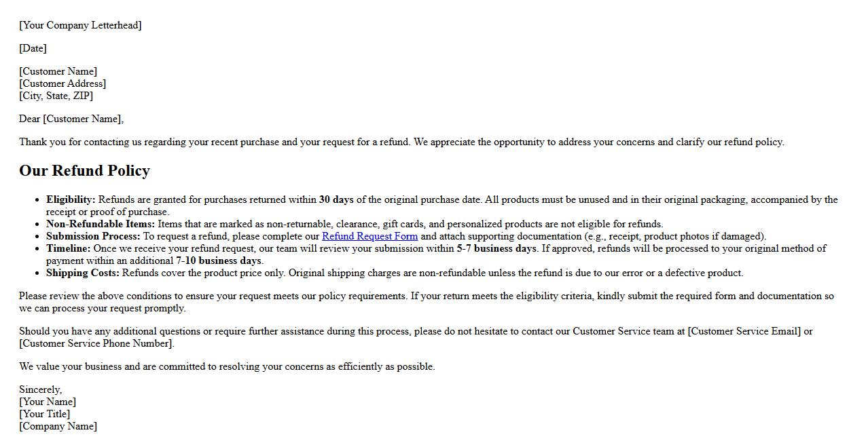Click the "Our Refund Policy" heading
The image size is (868, 441).
pos(84,170)
